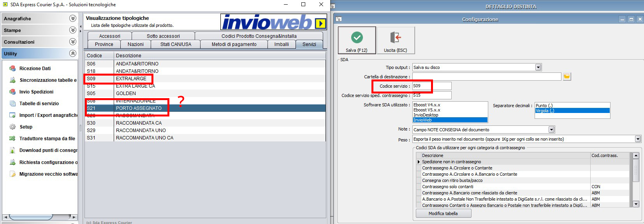Select the Servizi tab
Screen dimensions: 644x224
(309, 44)
